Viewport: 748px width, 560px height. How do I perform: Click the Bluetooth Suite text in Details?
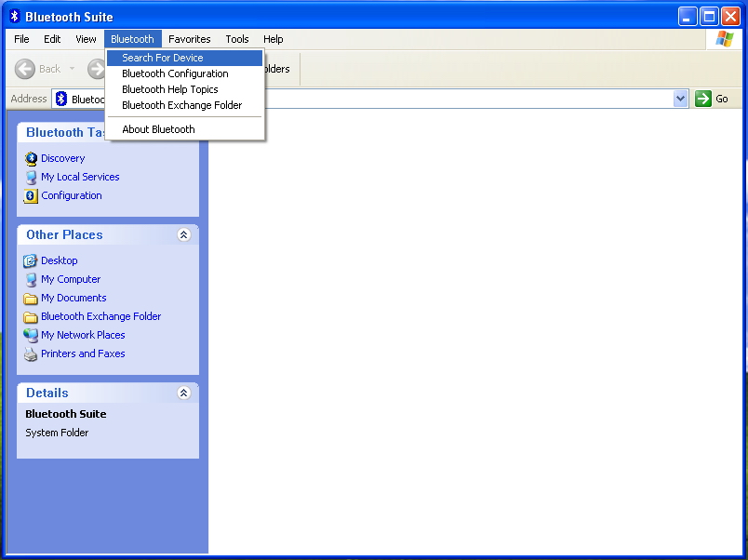point(66,414)
